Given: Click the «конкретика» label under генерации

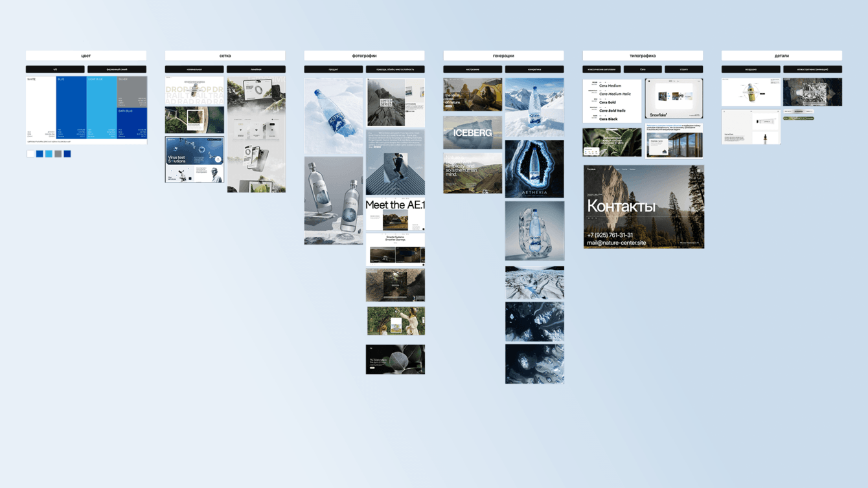Looking at the screenshot, I should [x=534, y=69].
